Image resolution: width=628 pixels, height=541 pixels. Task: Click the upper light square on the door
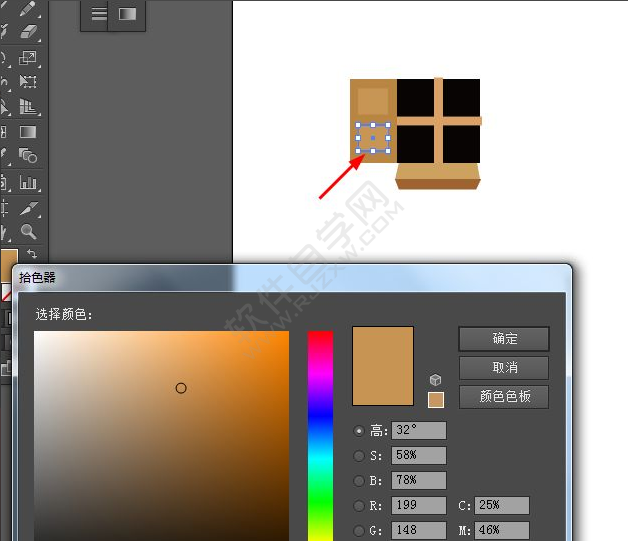point(373,102)
